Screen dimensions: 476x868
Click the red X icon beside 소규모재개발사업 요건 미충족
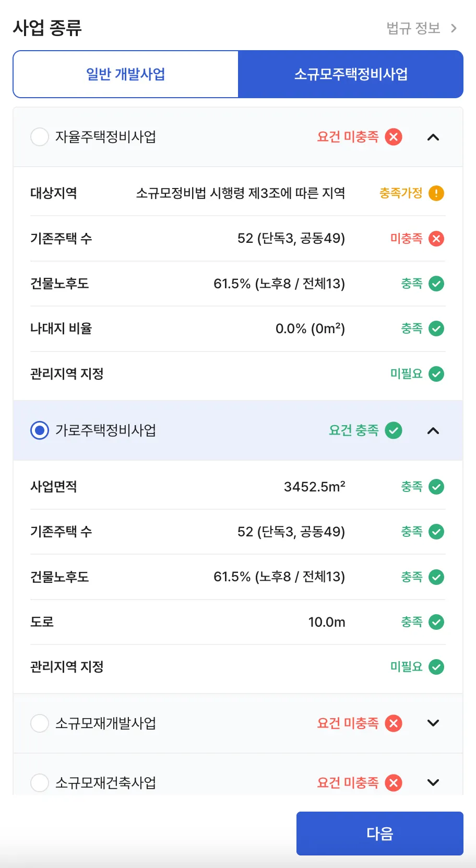394,723
